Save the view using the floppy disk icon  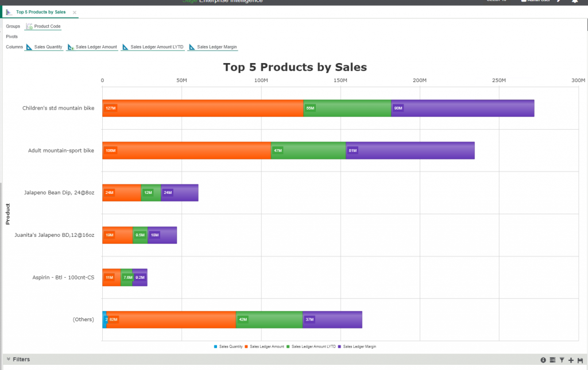tap(579, 360)
